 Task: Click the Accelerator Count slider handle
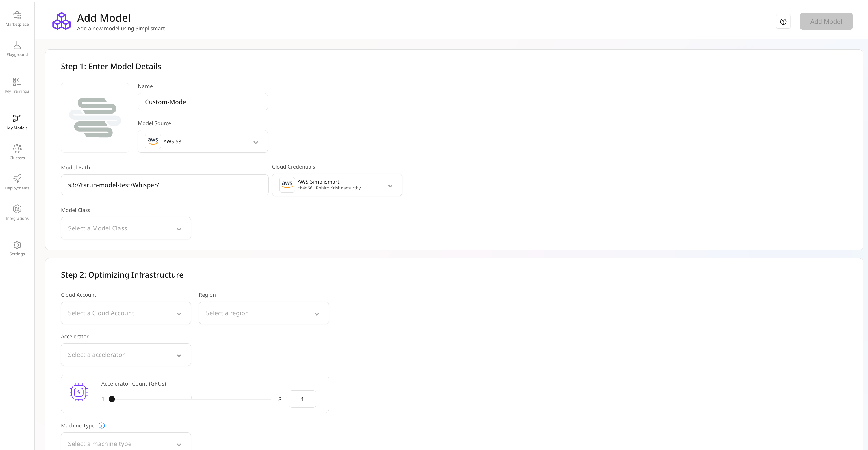click(112, 399)
